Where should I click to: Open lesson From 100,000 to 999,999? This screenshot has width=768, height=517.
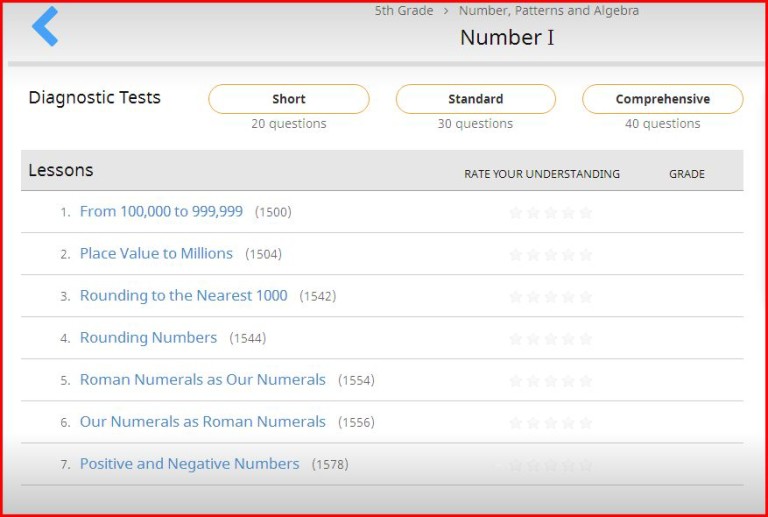tap(161, 212)
